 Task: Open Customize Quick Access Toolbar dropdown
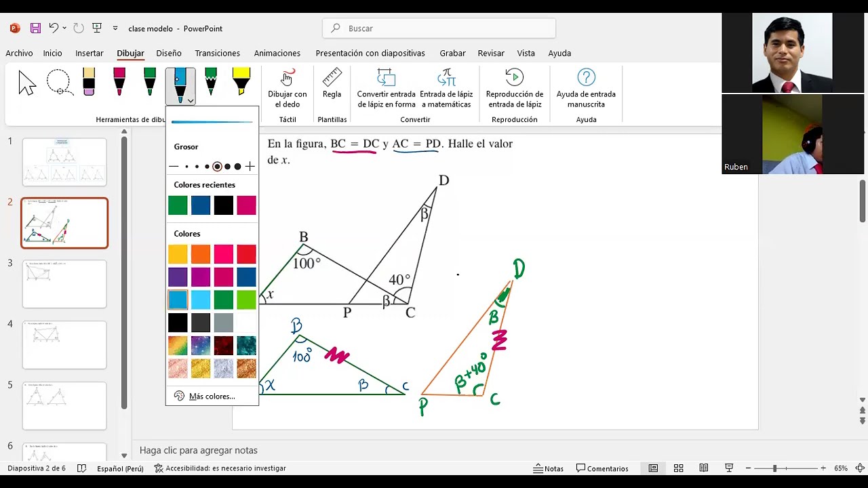[115, 28]
